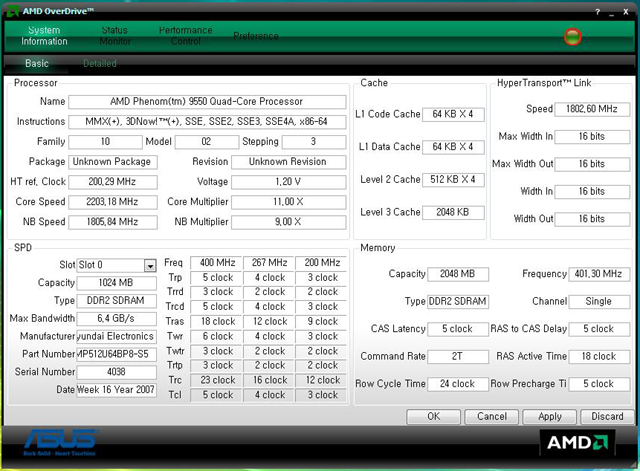
Task: Click the Unknown Revision field
Action: tap(289, 162)
